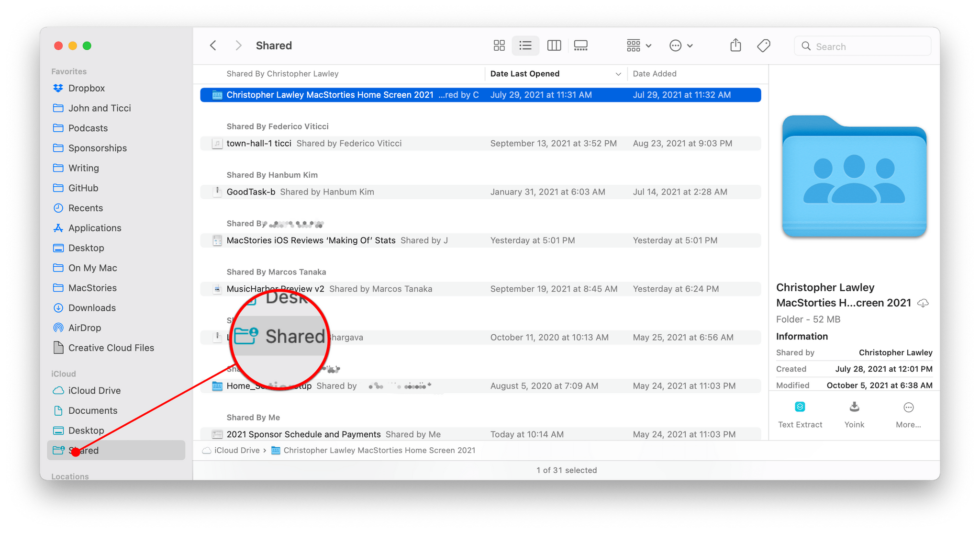
Task: Open Documents under iCloud
Action: 116,410
